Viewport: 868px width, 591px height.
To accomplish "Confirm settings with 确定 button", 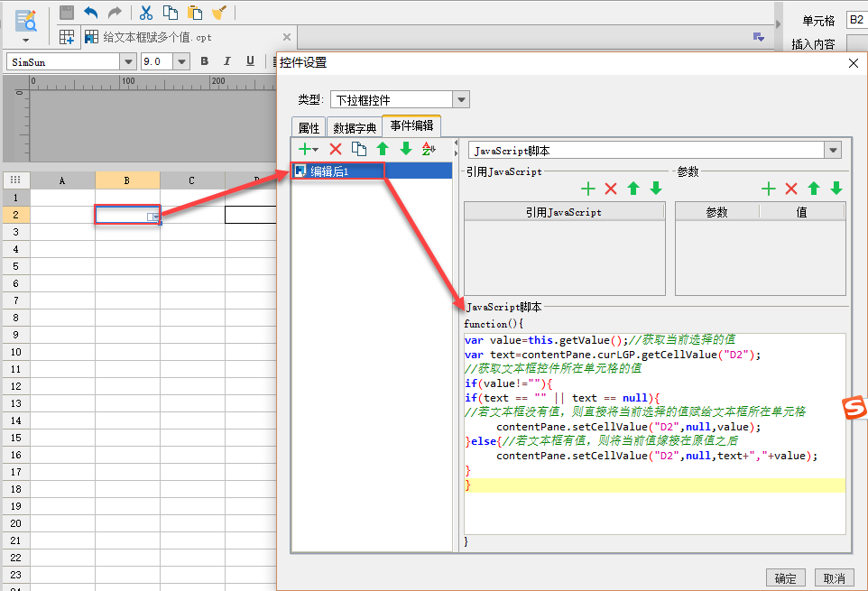I will click(x=786, y=577).
